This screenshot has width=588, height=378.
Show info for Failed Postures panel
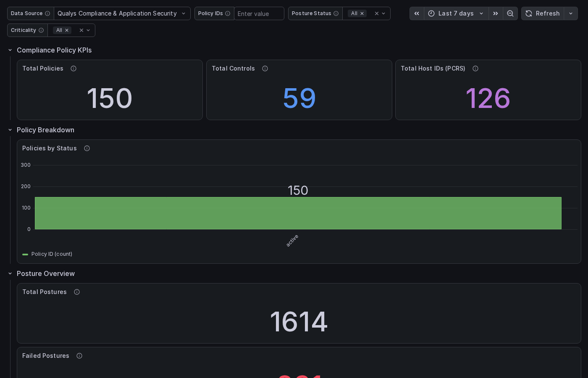[x=79, y=356]
